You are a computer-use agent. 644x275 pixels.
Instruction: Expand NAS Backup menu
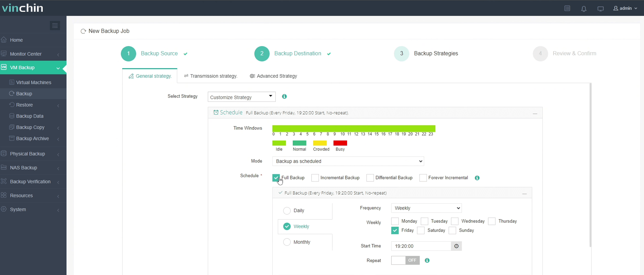pos(33,167)
